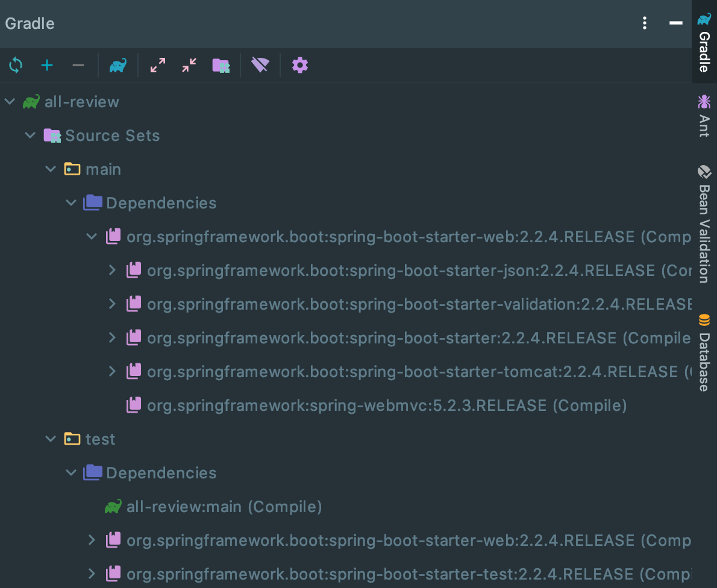The width and height of the screenshot is (717, 588).
Task: Switch to Gradle side tab
Action: [x=704, y=42]
